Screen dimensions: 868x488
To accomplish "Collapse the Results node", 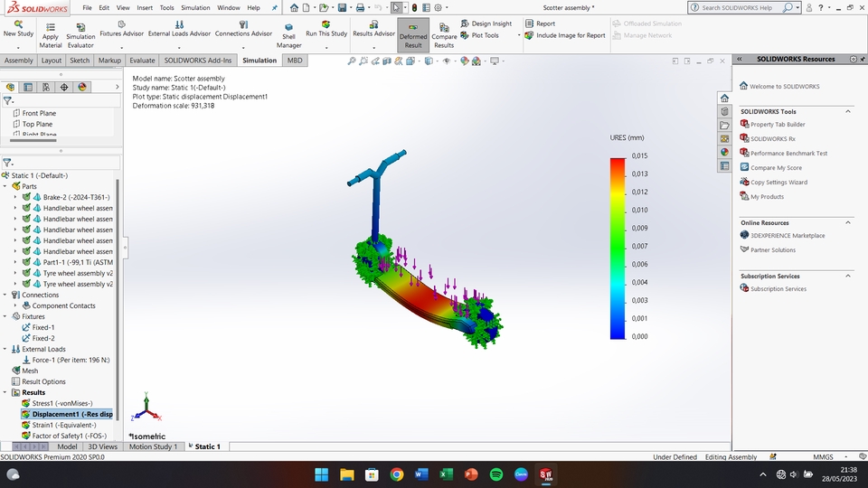I will pyautogui.click(x=5, y=392).
